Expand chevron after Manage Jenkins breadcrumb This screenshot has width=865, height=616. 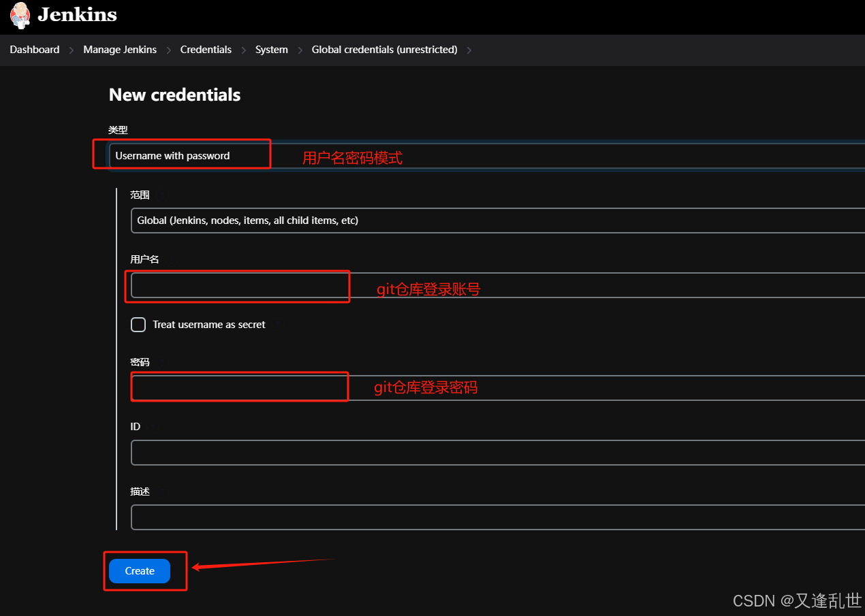point(168,50)
